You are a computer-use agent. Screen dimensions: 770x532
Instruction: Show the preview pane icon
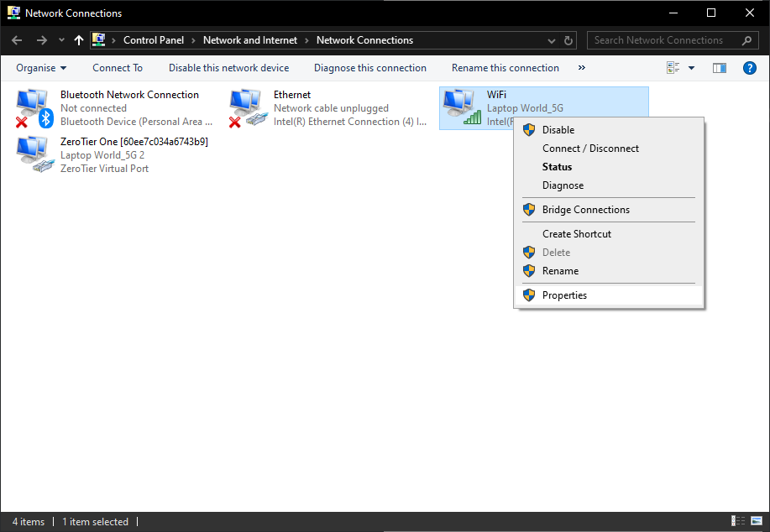coord(719,68)
